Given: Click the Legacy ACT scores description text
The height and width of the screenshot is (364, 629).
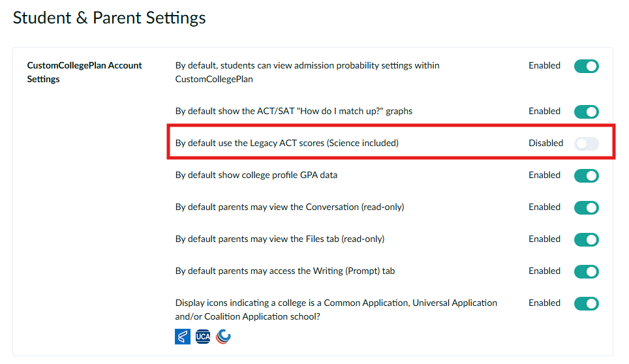Looking at the screenshot, I should 286,143.
